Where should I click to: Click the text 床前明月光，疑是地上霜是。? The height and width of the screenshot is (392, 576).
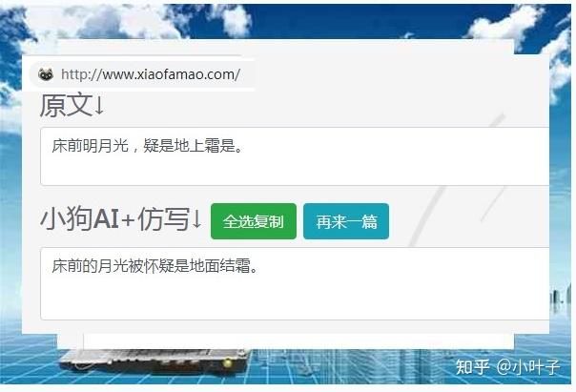pos(147,146)
